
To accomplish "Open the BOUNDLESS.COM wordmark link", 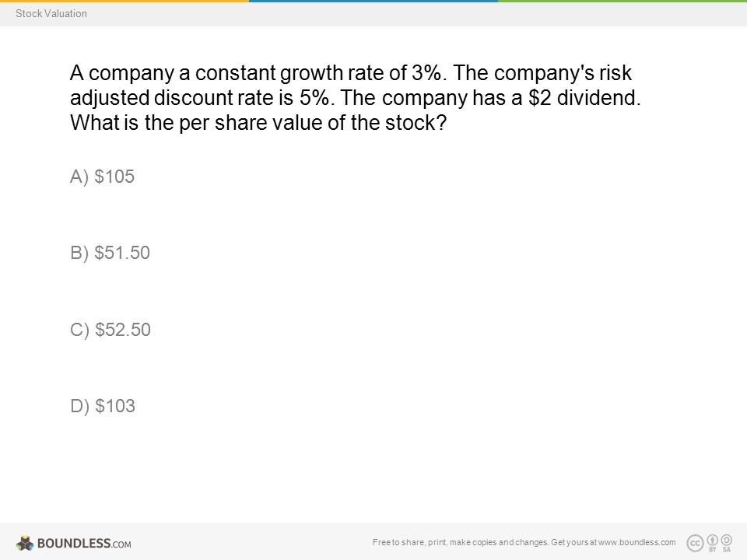I will [84, 544].
